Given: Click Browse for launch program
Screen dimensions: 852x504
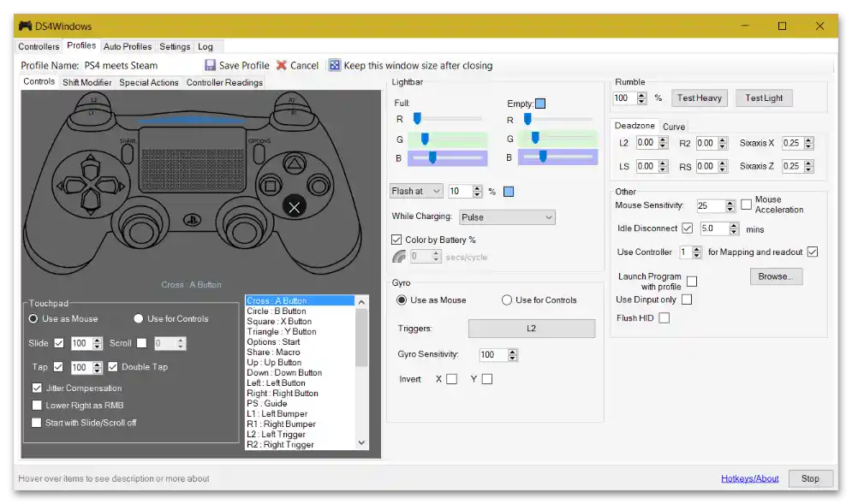Looking at the screenshot, I should point(776,276).
